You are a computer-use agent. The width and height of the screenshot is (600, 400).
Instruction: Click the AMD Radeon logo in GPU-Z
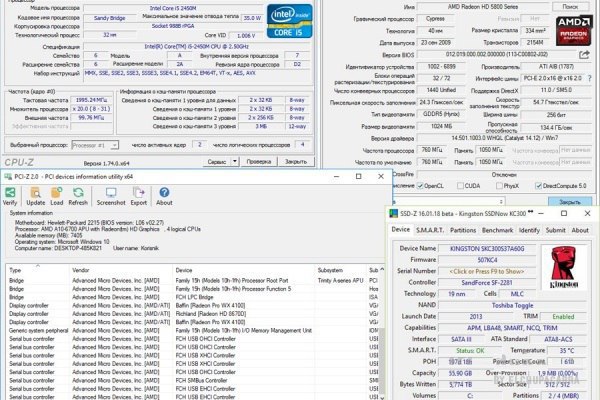click(x=574, y=31)
